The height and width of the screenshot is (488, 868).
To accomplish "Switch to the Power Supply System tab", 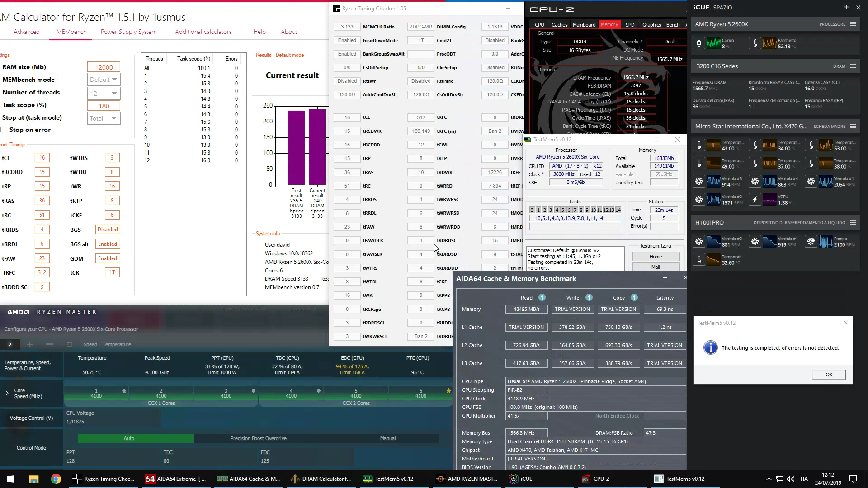I will pos(128,32).
